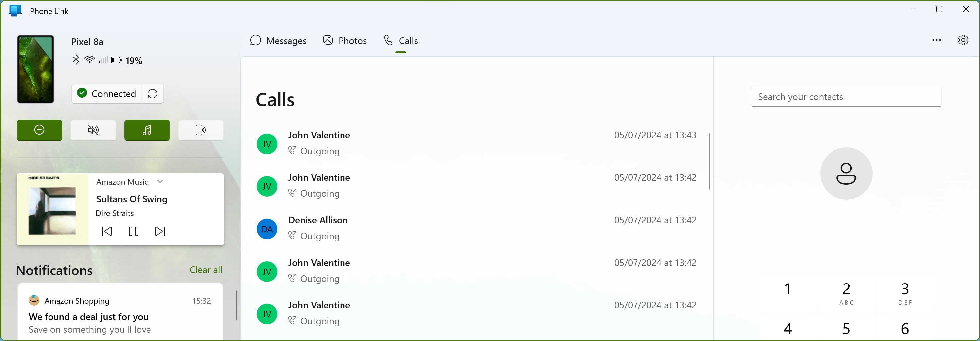The image size is (980, 341).
Task: Toggle the Do Not Disturb quick action
Action: pyautogui.click(x=39, y=130)
